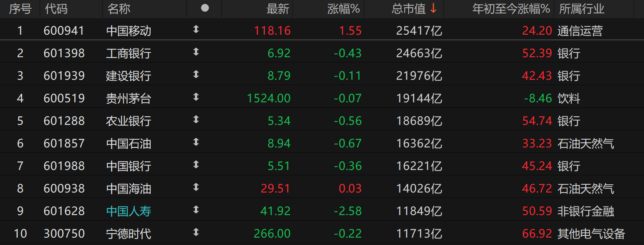Toggle sort arrow on 总市值 column

433,8
